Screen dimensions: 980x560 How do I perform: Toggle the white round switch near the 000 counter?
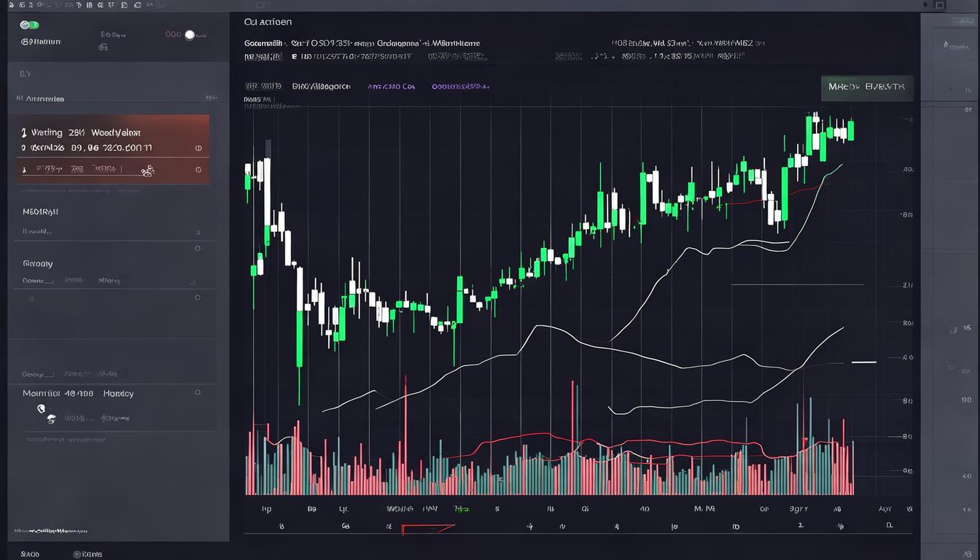(190, 34)
